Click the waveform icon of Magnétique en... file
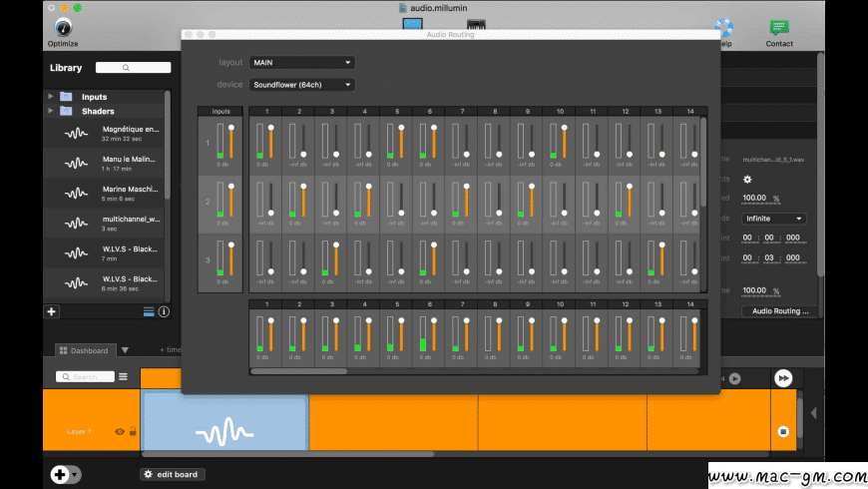The width and height of the screenshot is (868, 489). point(77,134)
